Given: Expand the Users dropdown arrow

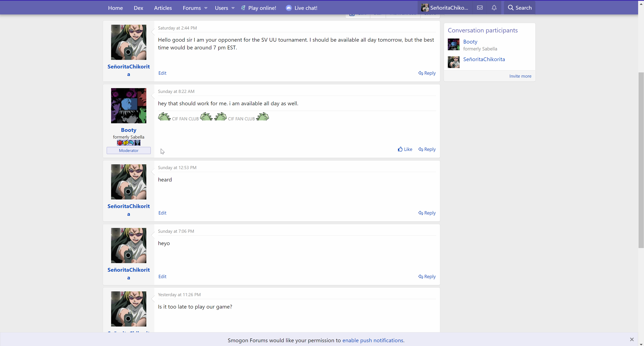Looking at the screenshot, I should coord(233,8).
